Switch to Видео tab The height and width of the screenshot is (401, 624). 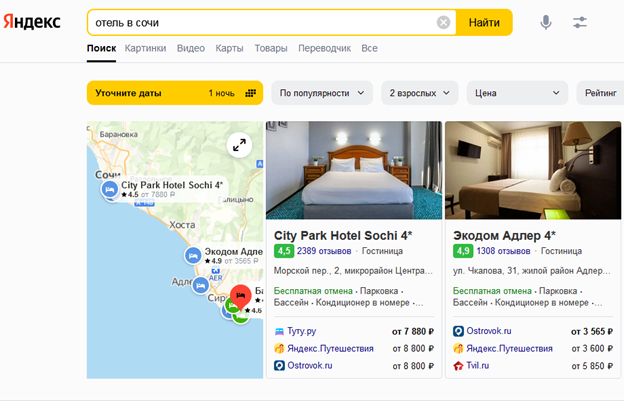click(x=191, y=48)
